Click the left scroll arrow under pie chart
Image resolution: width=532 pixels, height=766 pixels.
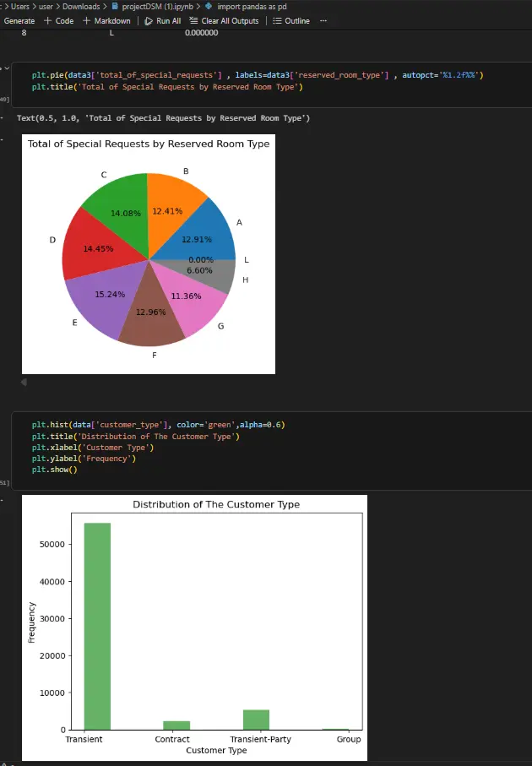coord(24,382)
